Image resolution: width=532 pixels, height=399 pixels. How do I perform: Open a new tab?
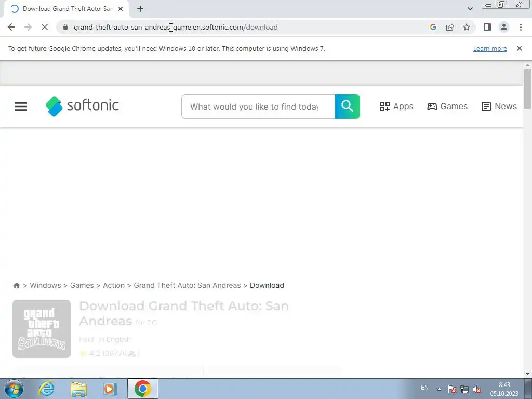140,9
